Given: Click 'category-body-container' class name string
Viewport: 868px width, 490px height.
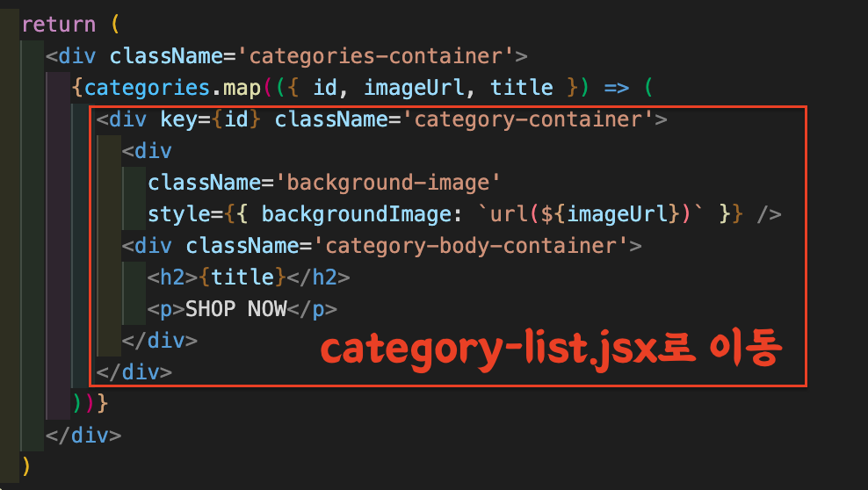Looking at the screenshot, I should click(x=471, y=246).
